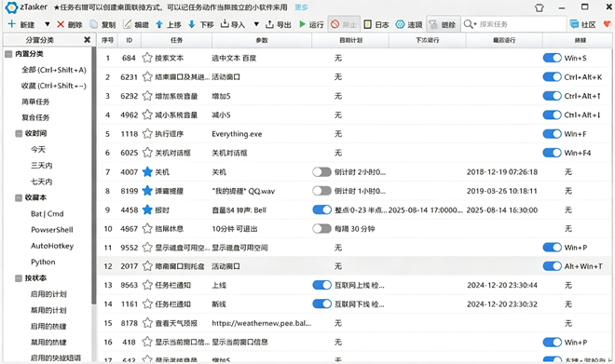The width and height of the screenshot is (615, 364).
Task: Click the zTasker logo icon
Action: point(11,7)
